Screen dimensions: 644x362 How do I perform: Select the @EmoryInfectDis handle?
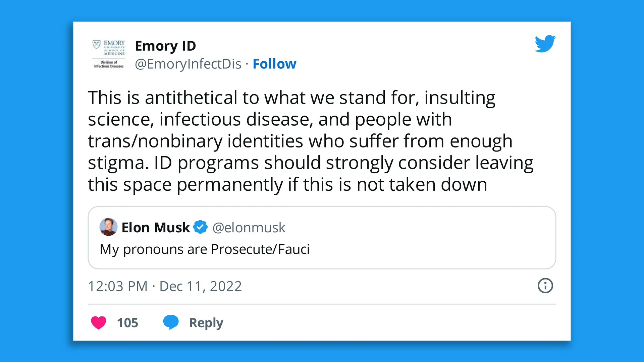point(188,64)
